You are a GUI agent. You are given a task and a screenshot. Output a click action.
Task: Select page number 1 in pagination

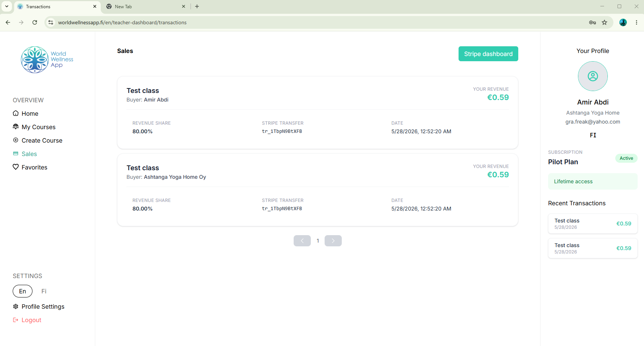pos(318,241)
